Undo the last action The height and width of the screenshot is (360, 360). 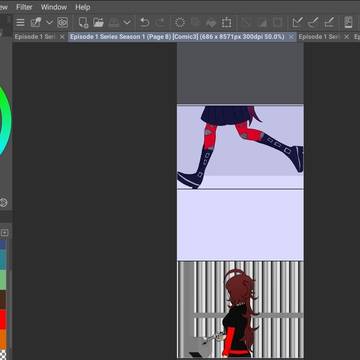point(144,22)
